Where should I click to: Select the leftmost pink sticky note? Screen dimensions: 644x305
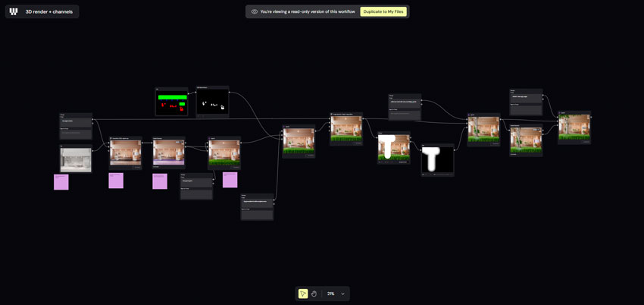coord(61,182)
